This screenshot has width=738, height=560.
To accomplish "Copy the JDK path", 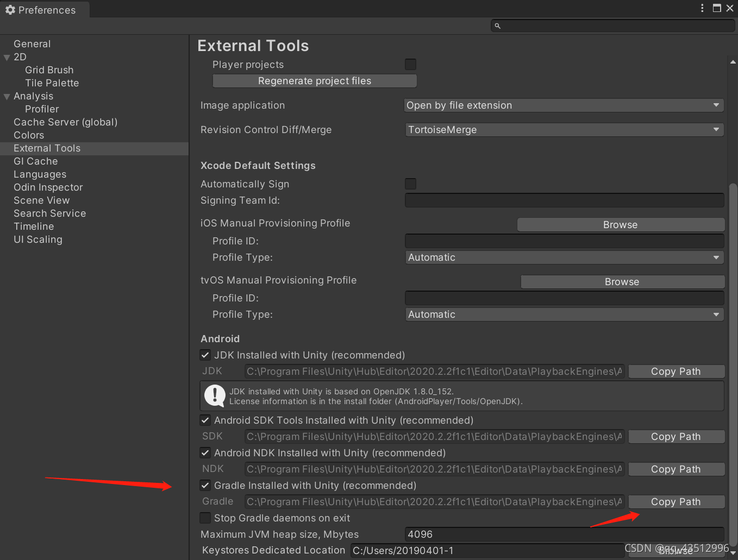I will 676,371.
